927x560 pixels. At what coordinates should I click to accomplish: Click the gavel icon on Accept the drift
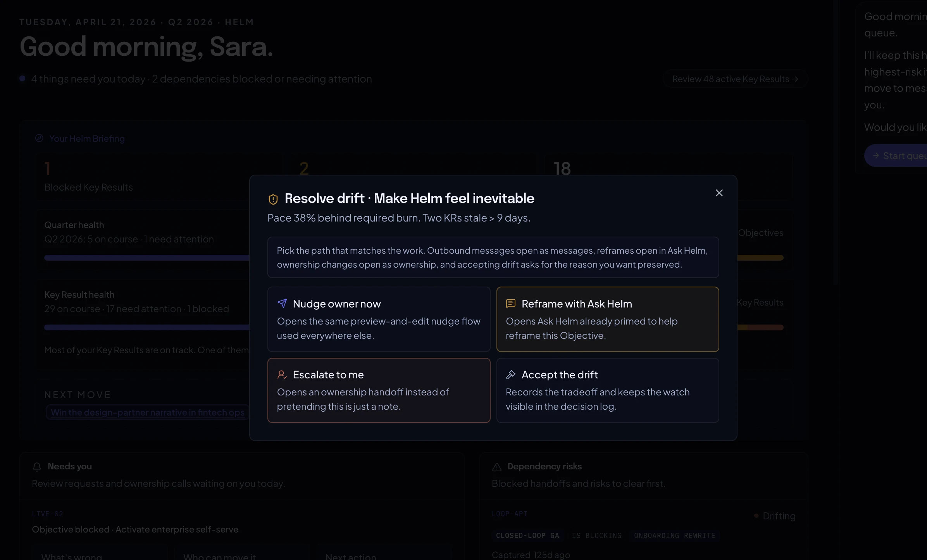[x=511, y=374]
